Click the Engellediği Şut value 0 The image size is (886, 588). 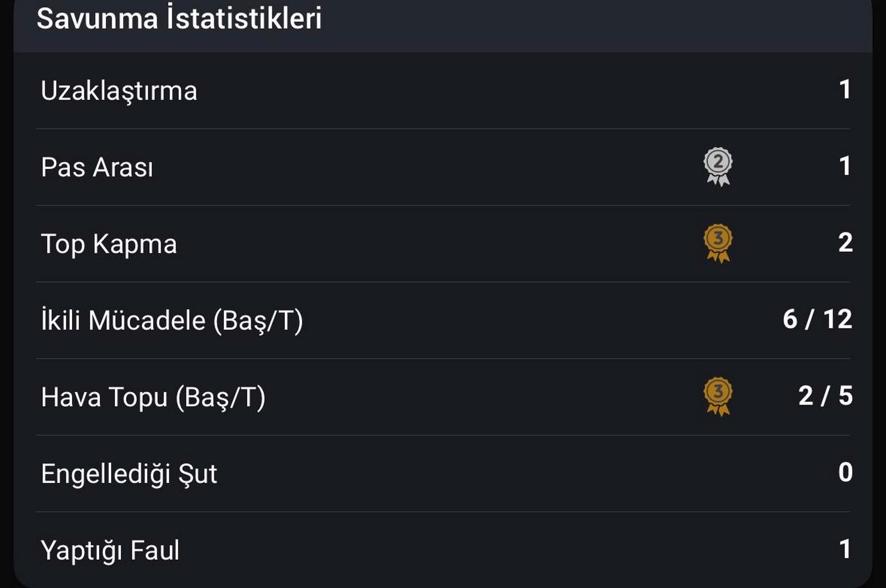(845, 473)
